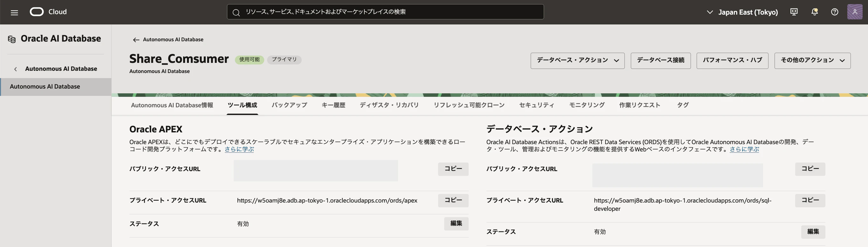Open the 作業リクエスト tab
868x247 pixels.
(x=639, y=105)
